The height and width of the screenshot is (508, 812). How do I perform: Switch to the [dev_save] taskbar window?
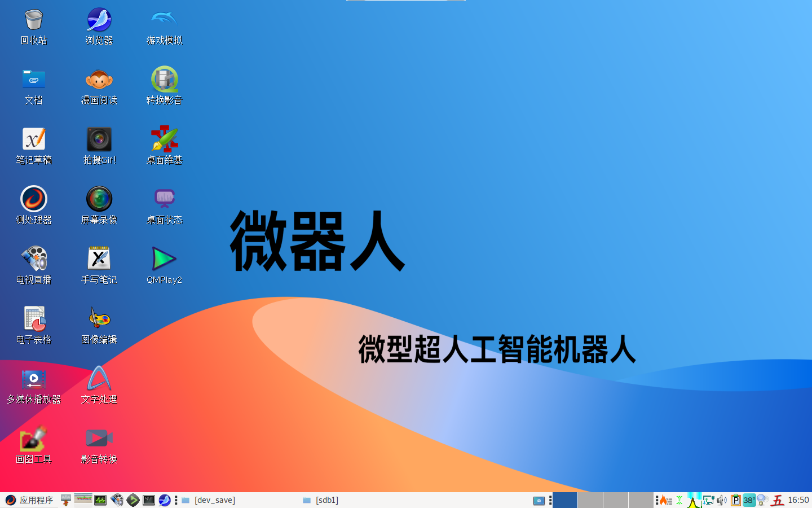tap(240, 500)
